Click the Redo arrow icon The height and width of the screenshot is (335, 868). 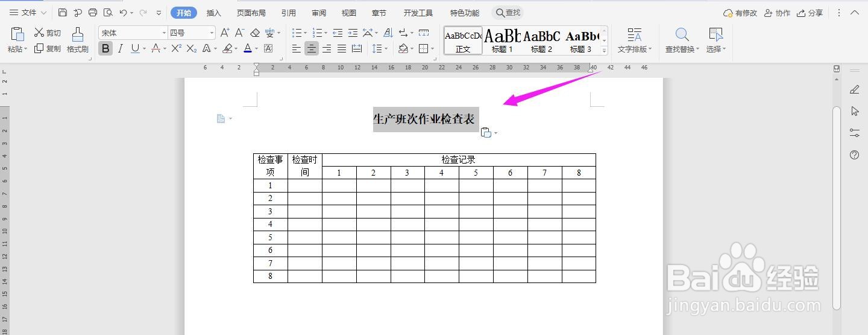(143, 13)
